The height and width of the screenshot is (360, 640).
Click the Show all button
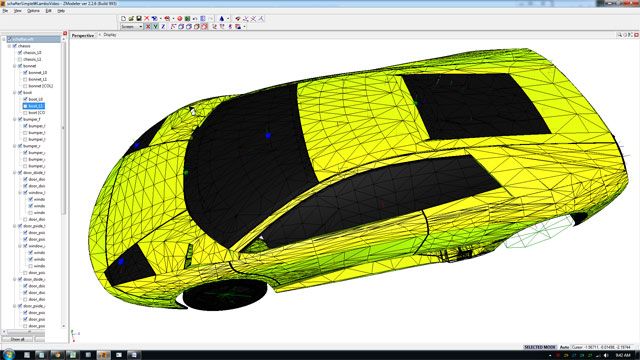[x=18, y=339]
